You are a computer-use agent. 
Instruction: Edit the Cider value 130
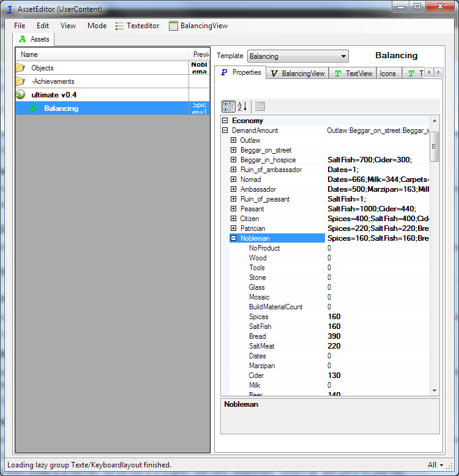pos(378,375)
